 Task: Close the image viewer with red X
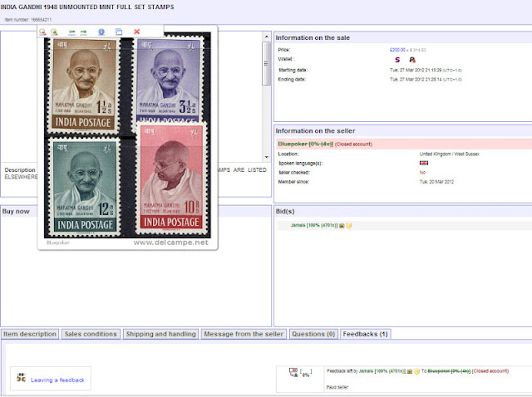coord(136,32)
